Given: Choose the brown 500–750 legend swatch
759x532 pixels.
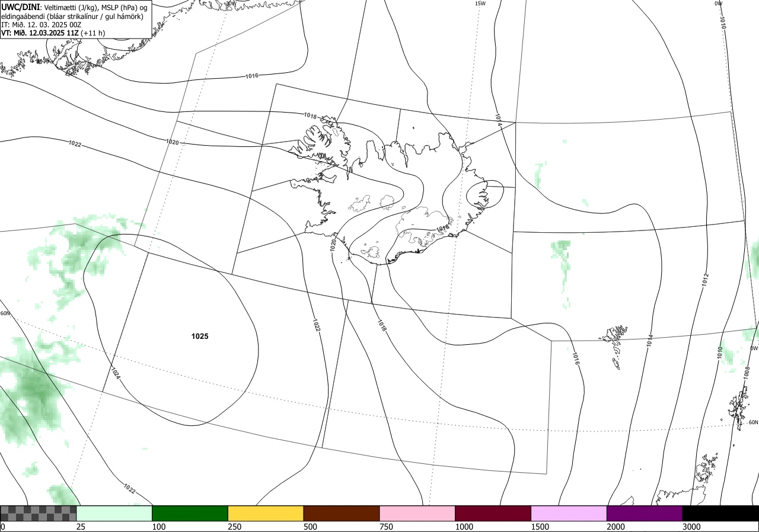Looking at the screenshot, I should click(342, 513).
